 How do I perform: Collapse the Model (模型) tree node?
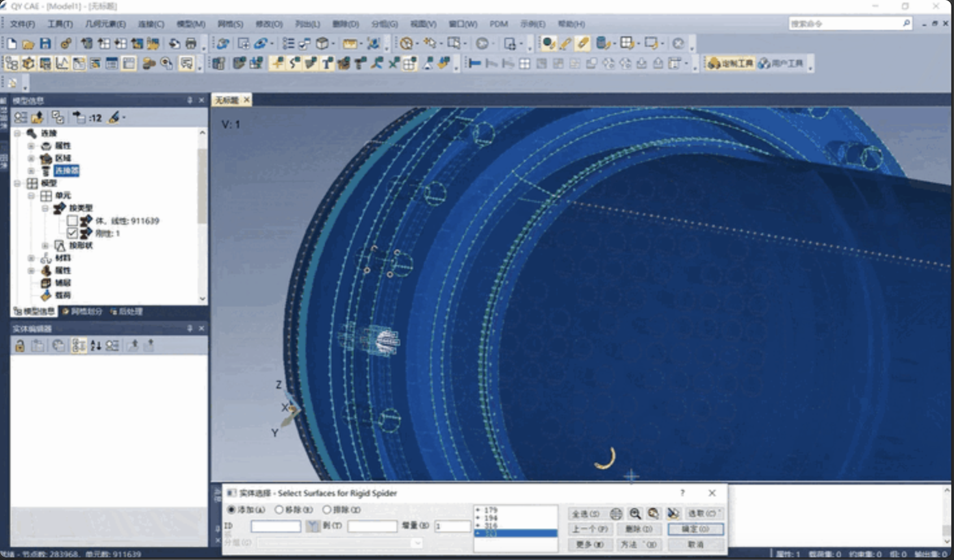click(18, 183)
